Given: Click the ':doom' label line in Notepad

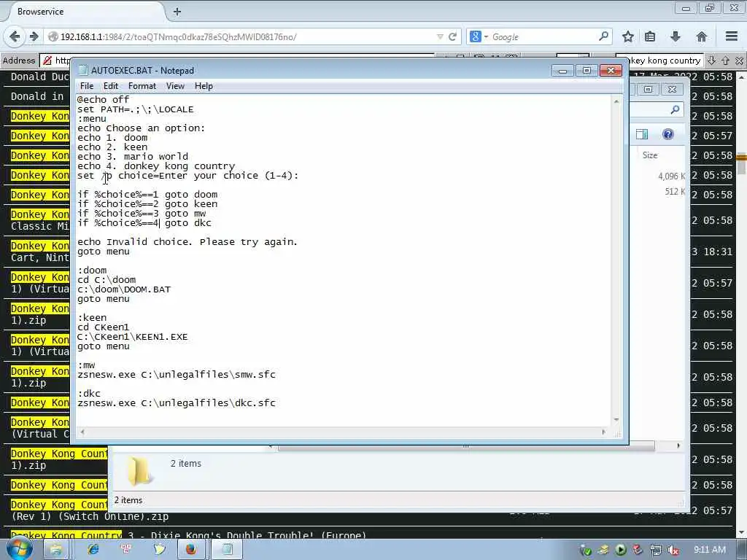Looking at the screenshot, I should [92, 270].
